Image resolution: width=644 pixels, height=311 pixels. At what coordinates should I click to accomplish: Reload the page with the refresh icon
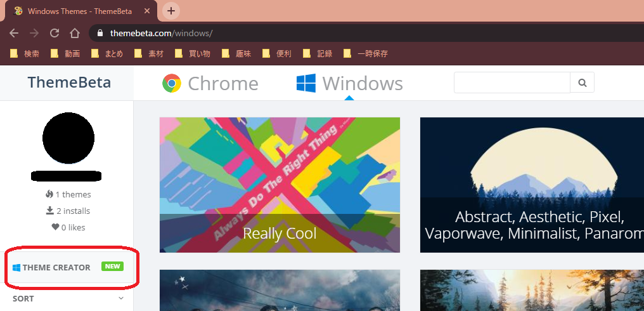pyautogui.click(x=55, y=33)
